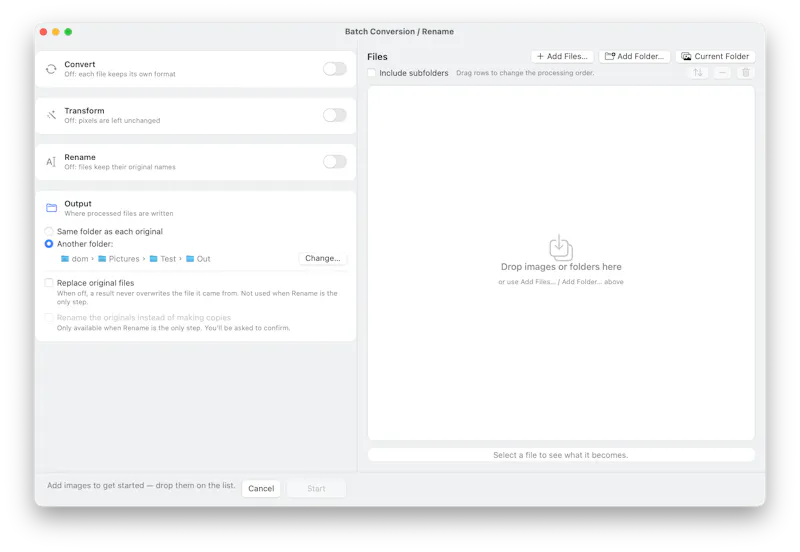
Task: Click the drop-zone download icon
Action: point(561,247)
